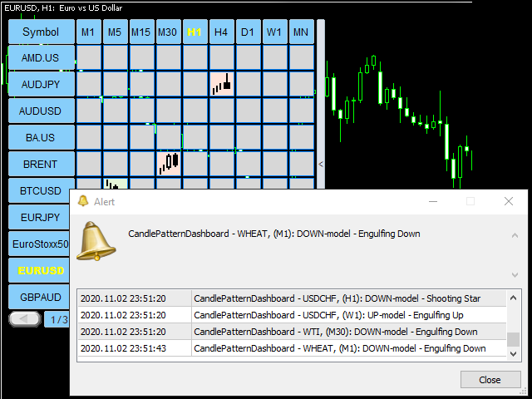Click the BRENT M30 candle pattern cell
Image resolution: width=532 pixels, height=399 pixels.
[x=169, y=164]
